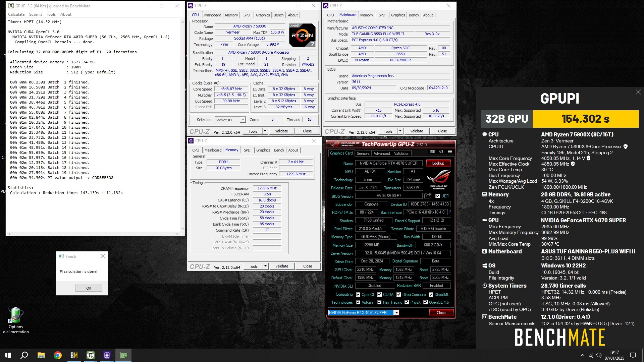Screen dimensions: 644x362
Task: Open taskbar search
Action: [24, 355]
